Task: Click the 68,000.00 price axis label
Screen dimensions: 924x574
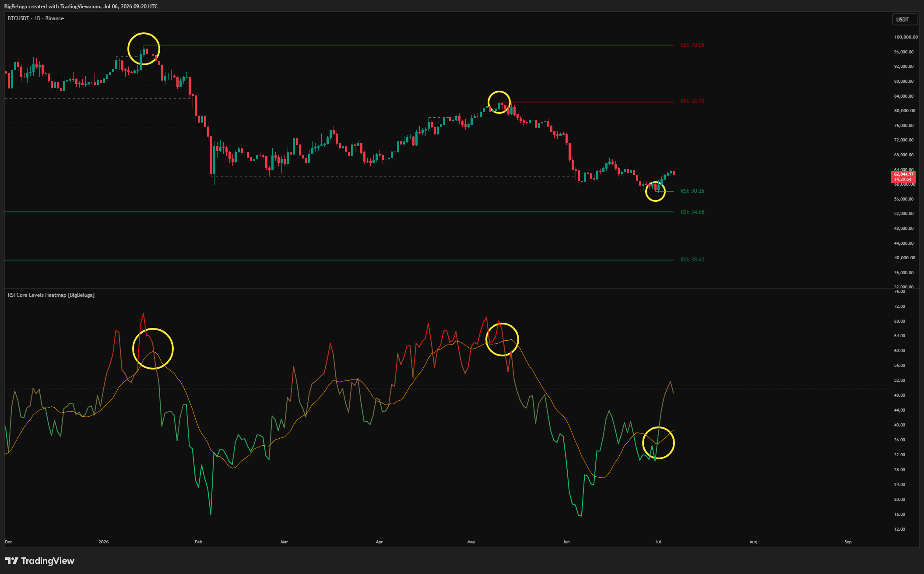Action: pyautogui.click(x=904, y=155)
